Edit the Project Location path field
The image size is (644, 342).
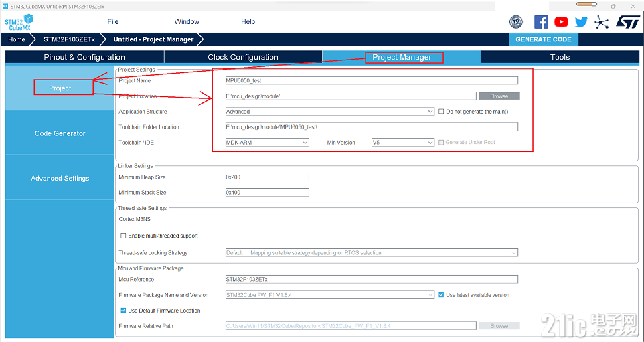click(x=351, y=96)
